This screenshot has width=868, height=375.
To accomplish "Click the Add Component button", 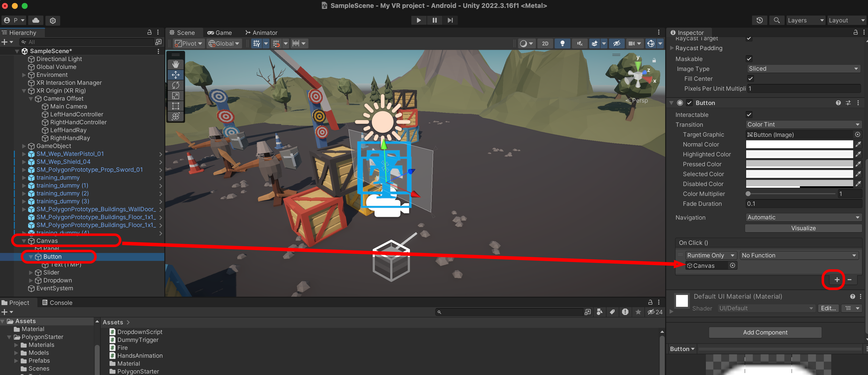I will (x=765, y=332).
